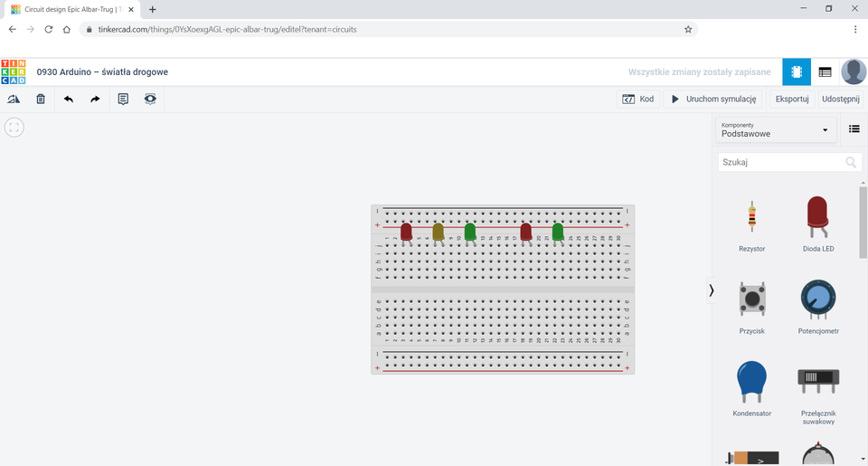Open user profile avatar

click(x=854, y=72)
